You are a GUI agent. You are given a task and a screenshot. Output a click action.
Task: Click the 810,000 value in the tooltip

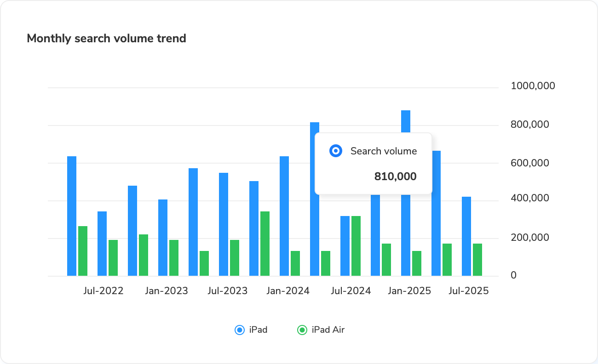[396, 176]
